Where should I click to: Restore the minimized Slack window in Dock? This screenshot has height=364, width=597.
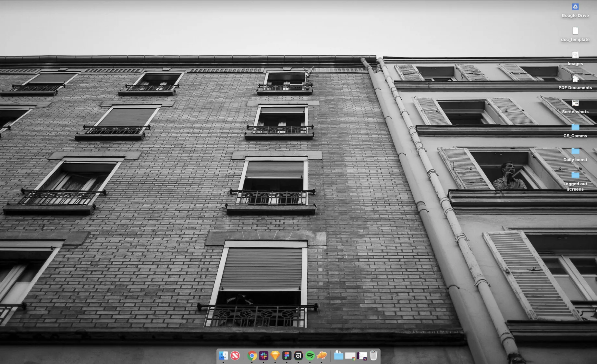pyautogui.click(x=362, y=356)
